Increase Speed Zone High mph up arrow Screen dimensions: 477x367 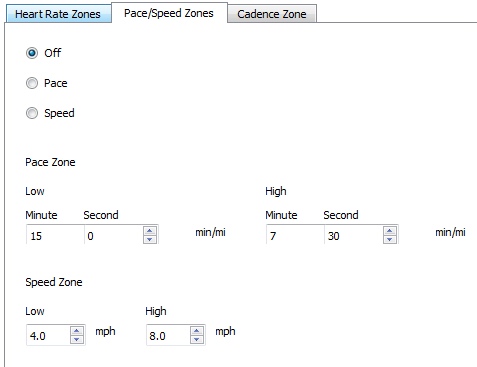(197, 331)
